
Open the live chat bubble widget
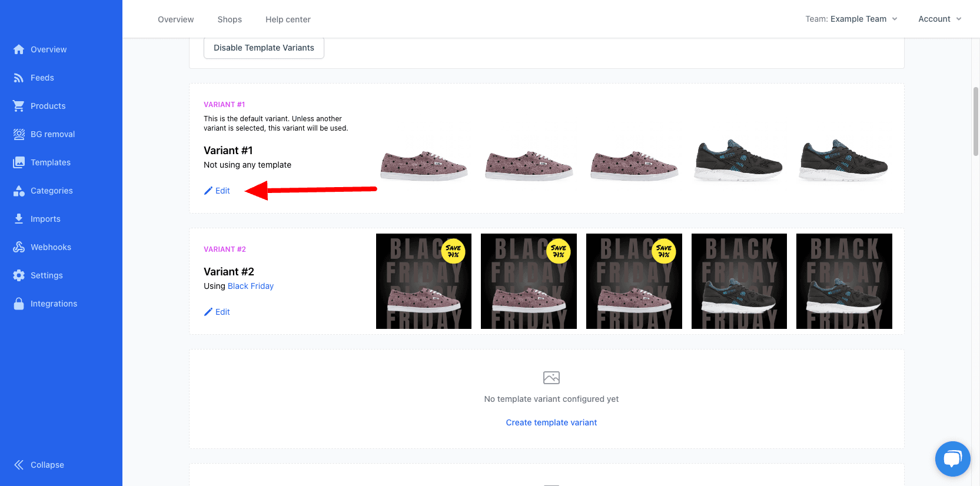[952, 459]
